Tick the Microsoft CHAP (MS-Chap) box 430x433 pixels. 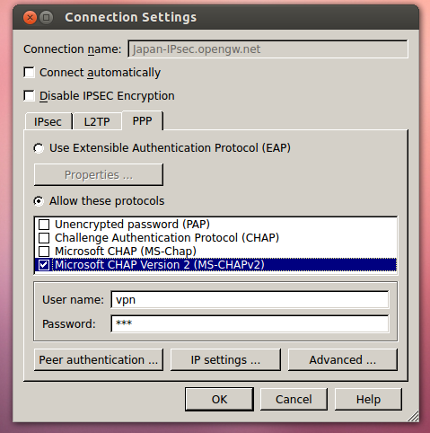(x=44, y=251)
